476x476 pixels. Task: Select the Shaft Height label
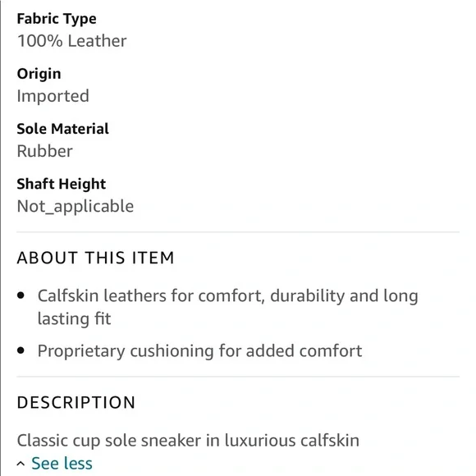click(x=62, y=184)
